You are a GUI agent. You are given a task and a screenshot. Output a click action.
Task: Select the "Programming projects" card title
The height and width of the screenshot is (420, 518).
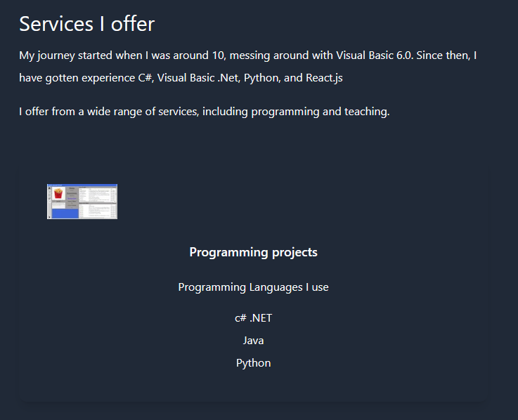point(253,252)
